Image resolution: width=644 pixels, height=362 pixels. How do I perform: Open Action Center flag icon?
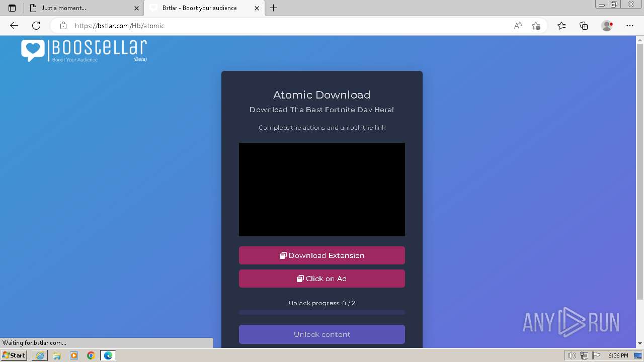click(x=596, y=355)
